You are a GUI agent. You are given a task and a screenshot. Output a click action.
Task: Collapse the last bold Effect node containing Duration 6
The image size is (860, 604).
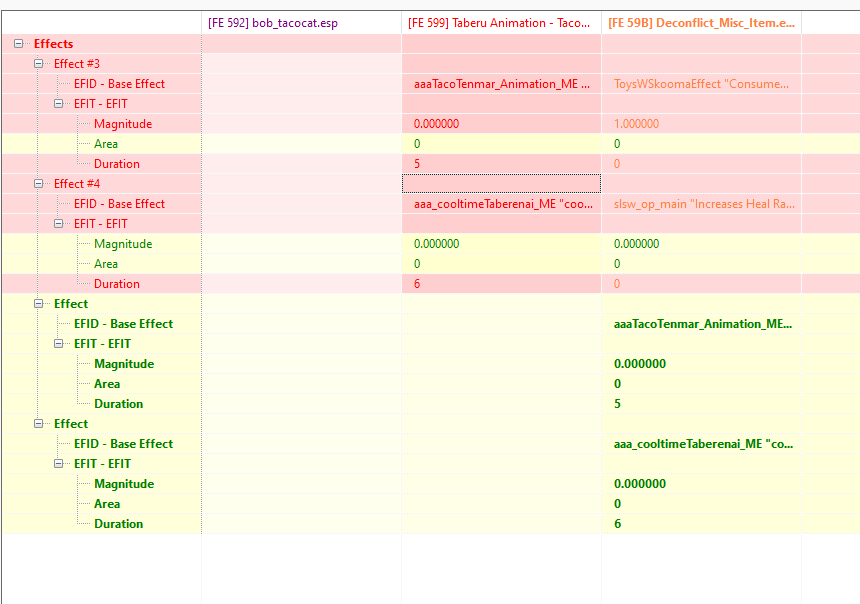[x=38, y=424]
